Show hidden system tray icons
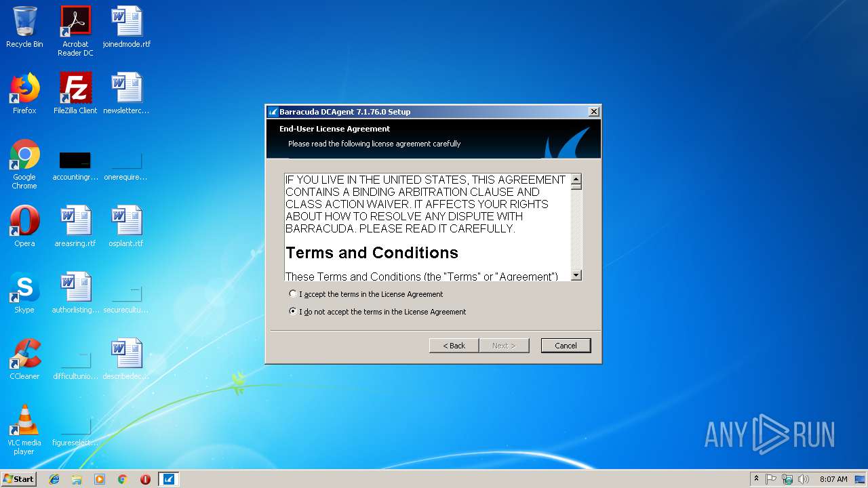Viewport: 868px width, 488px height. [x=756, y=479]
